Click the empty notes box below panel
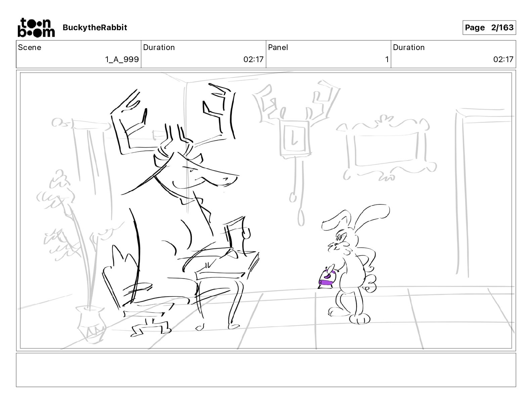This screenshot has height=411, width=532. pos(266,370)
